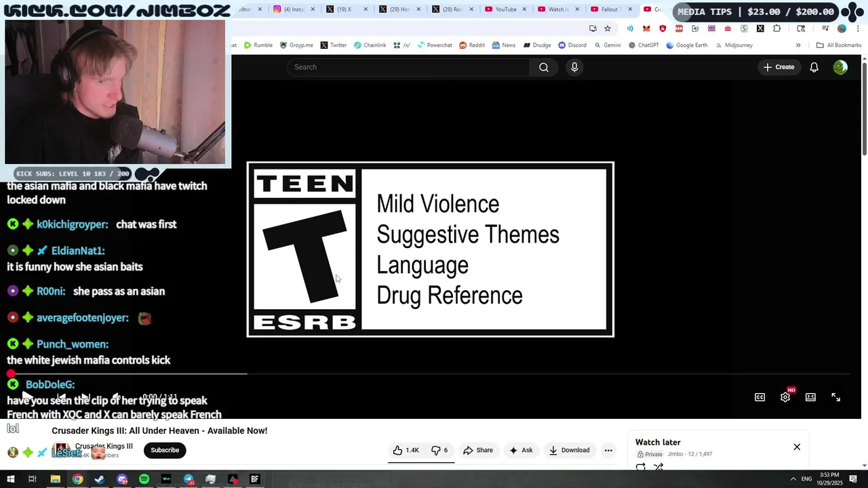Open more actions three-dot menu
This screenshot has height=488, width=868.
[x=608, y=450]
